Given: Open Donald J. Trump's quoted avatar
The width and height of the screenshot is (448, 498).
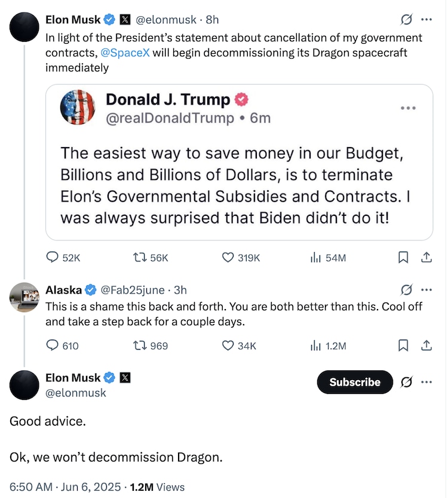Looking at the screenshot, I should coord(78,108).
